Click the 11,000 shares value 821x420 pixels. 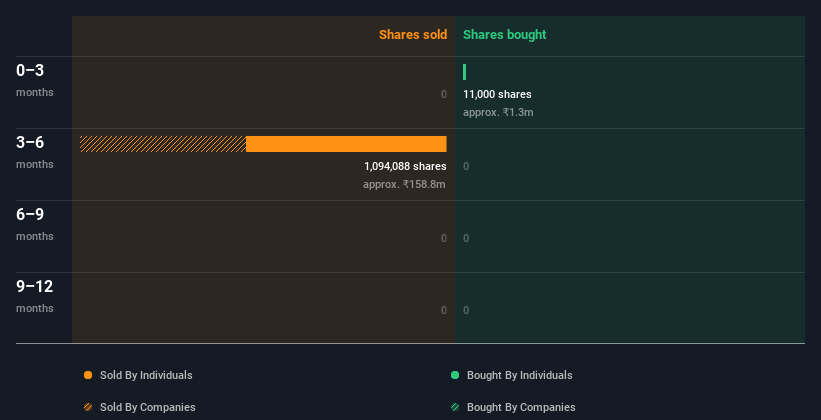[x=497, y=94]
